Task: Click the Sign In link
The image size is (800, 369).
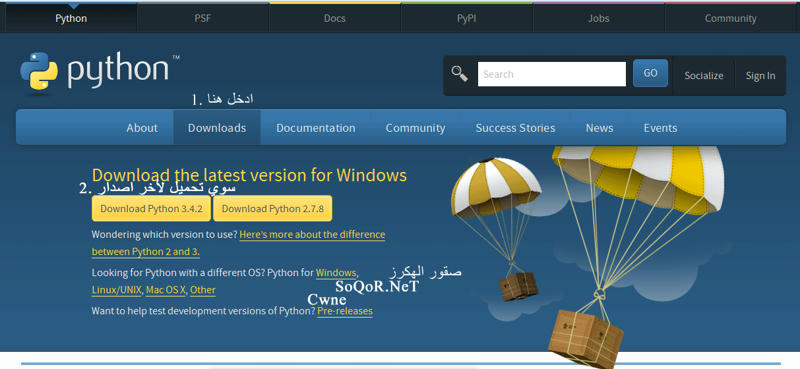Action: point(760,76)
